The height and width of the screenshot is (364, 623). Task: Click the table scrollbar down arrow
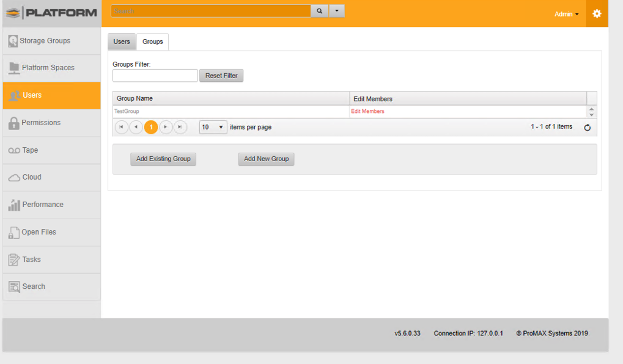tap(592, 115)
